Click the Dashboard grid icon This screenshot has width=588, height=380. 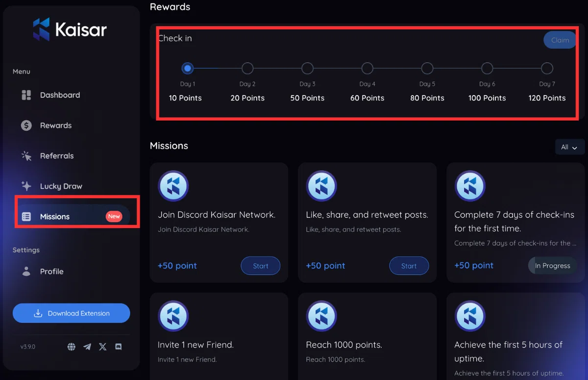pyautogui.click(x=26, y=95)
